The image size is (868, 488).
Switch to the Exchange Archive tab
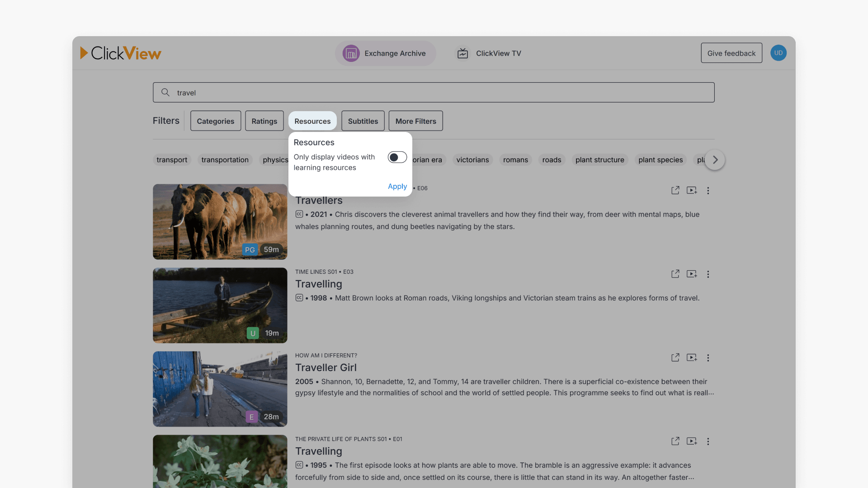point(385,53)
